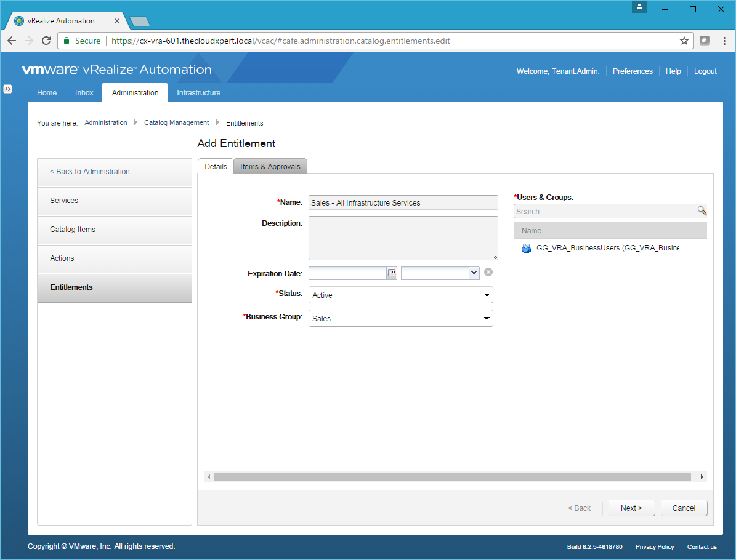Image resolution: width=736 pixels, height=560 pixels.
Task: Switch to the Items & Approvals tab
Action: point(270,167)
